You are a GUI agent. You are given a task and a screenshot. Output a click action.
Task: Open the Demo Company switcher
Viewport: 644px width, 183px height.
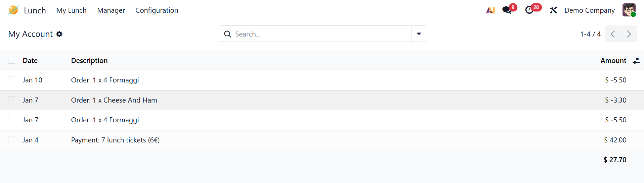pyautogui.click(x=589, y=10)
